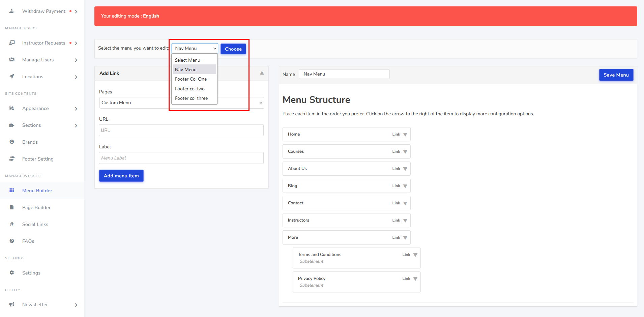Image resolution: width=644 pixels, height=317 pixels.
Task: Open Footer Setting sidebar link
Action: point(38,159)
